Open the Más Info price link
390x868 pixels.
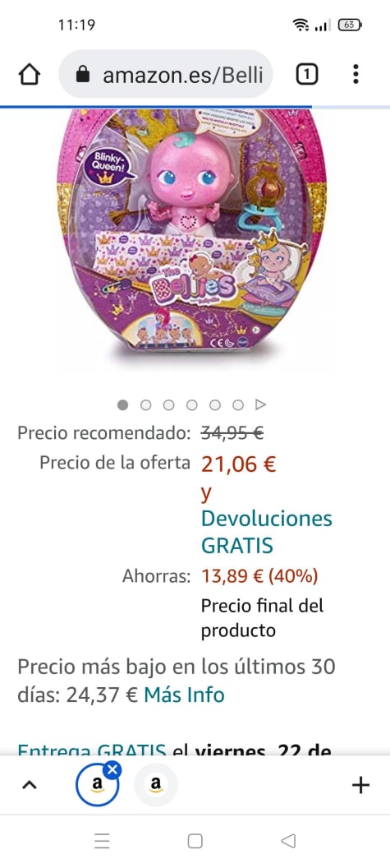(x=184, y=695)
